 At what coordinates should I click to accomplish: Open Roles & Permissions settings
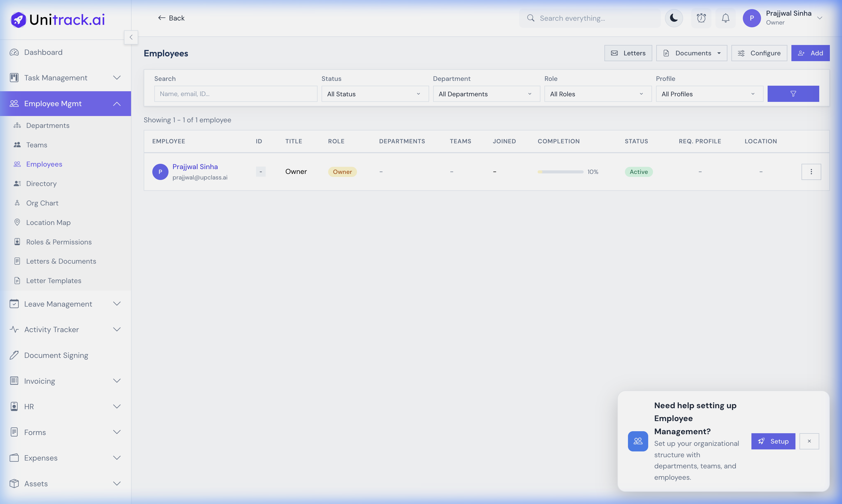[x=59, y=241]
